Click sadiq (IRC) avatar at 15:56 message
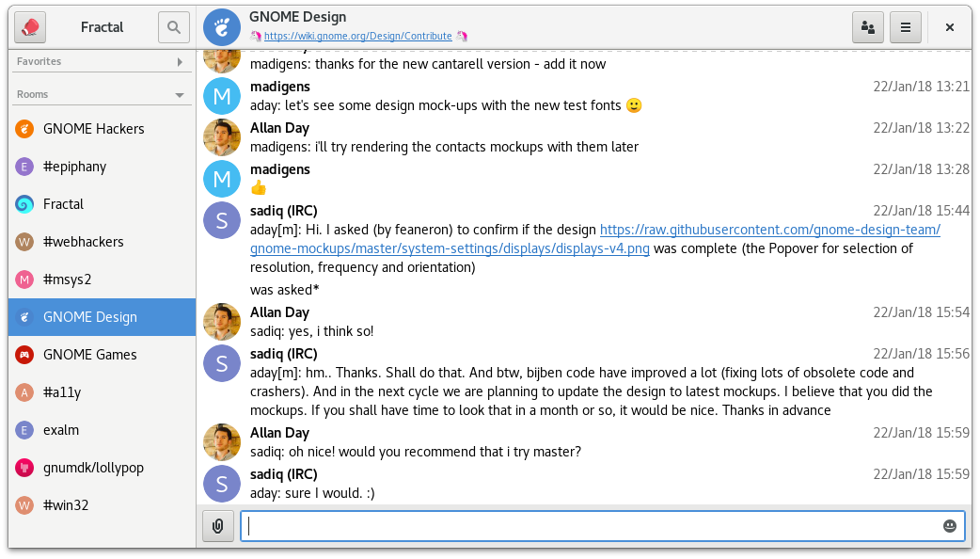This screenshot has height=559, width=980. point(222,363)
